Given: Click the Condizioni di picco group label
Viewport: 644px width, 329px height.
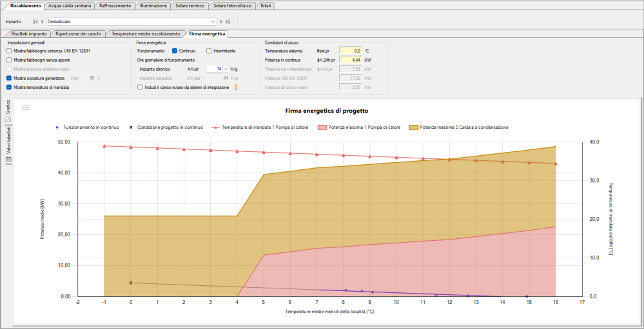Looking at the screenshot, I should 281,42.
